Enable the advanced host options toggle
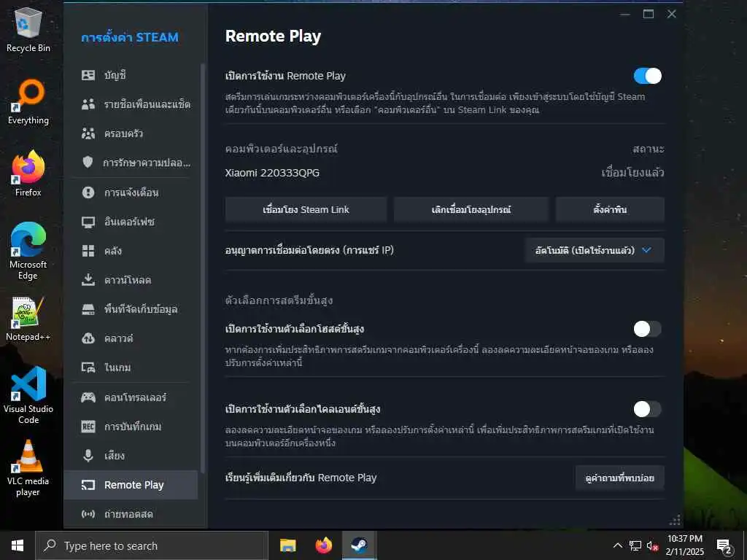This screenshot has height=560, width=747. (648, 329)
